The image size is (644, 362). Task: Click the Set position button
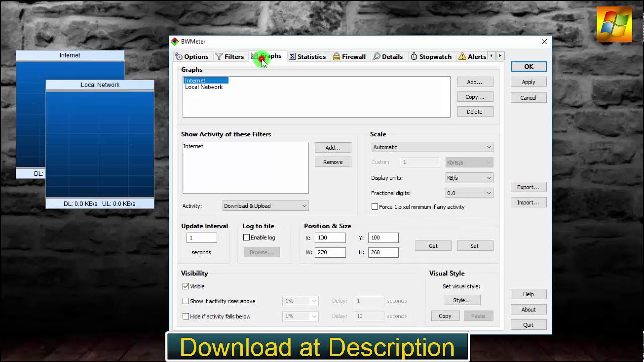coord(475,246)
